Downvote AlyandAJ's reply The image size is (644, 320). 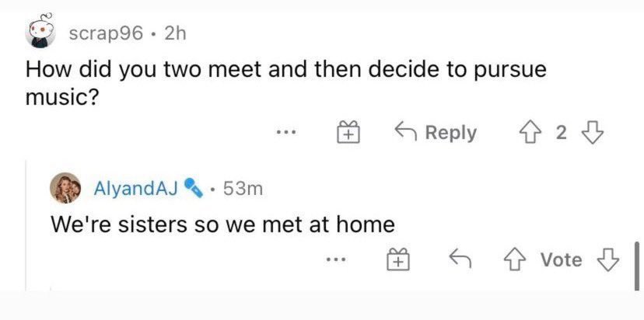(x=608, y=260)
